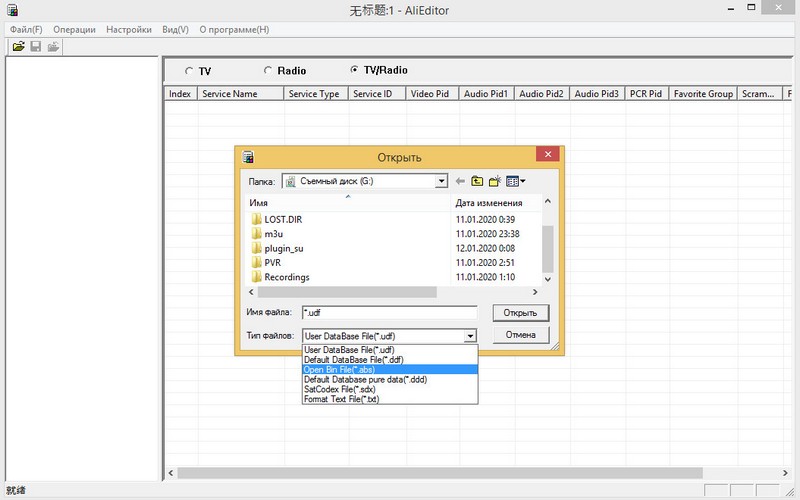Click the Index column header
The image size is (800, 500).
click(181, 94)
